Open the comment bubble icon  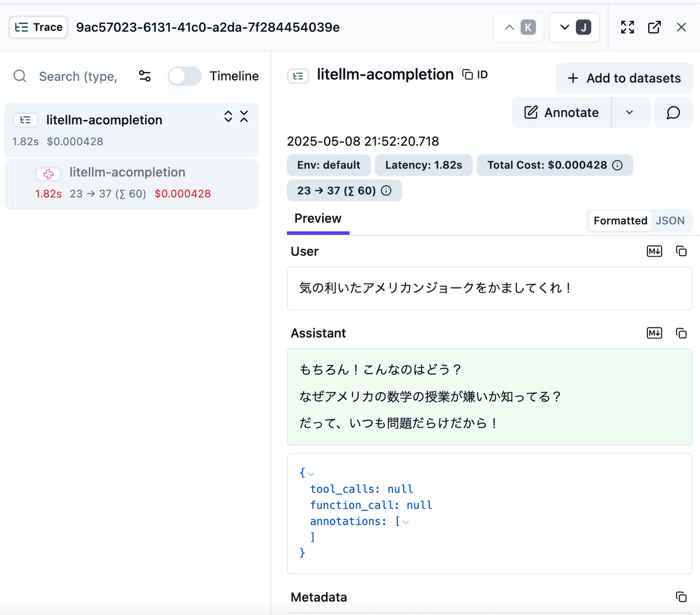pyautogui.click(x=673, y=112)
